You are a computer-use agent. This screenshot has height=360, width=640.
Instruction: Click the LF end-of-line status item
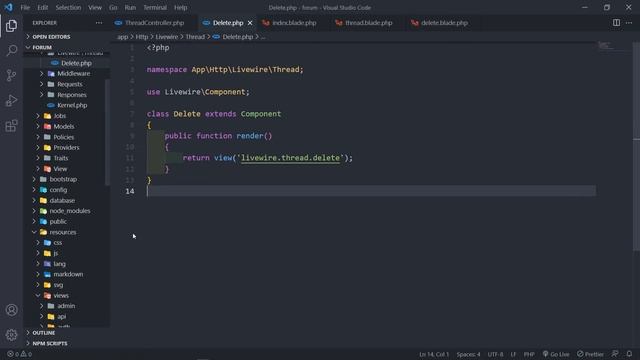point(513,354)
